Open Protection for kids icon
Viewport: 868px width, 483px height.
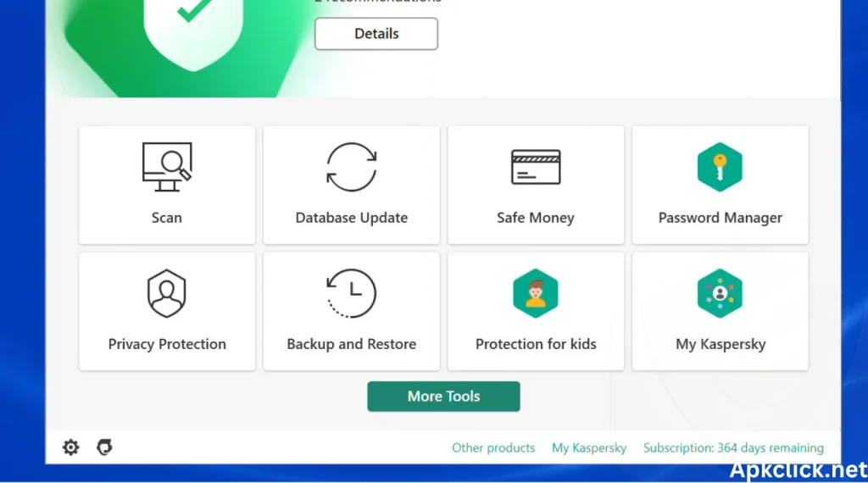click(536, 294)
